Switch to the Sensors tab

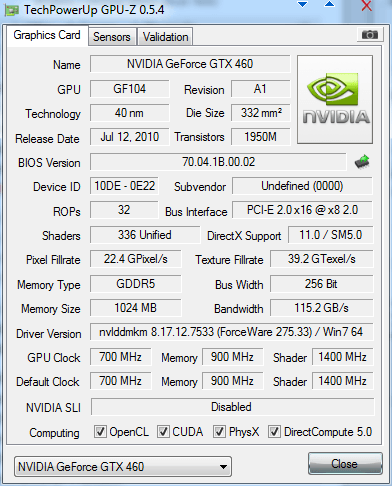(112, 37)
